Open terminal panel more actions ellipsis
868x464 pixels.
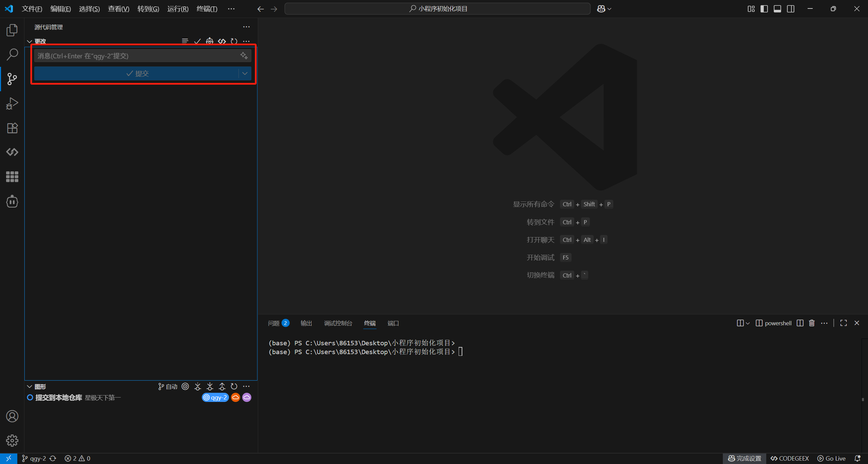point(824,323)
